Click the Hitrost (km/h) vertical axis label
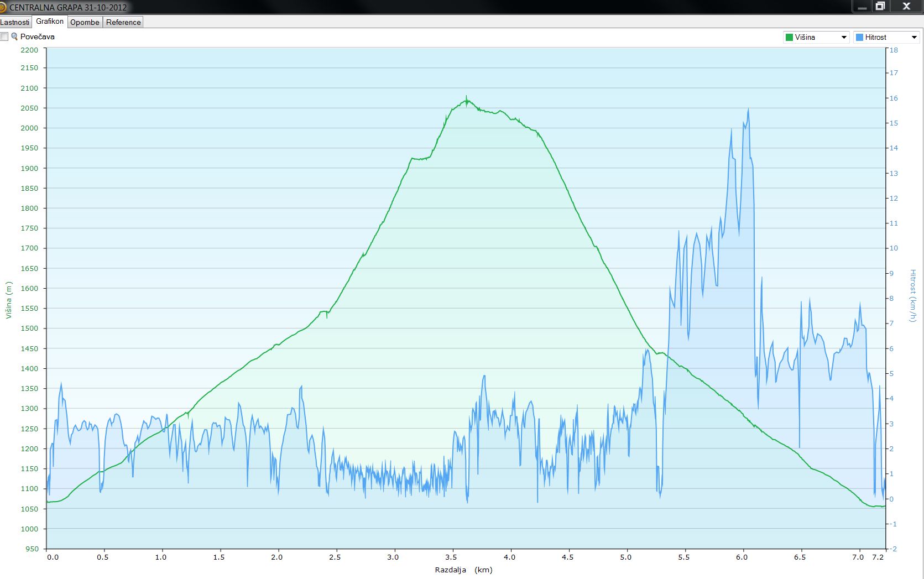 click(913, 295)
